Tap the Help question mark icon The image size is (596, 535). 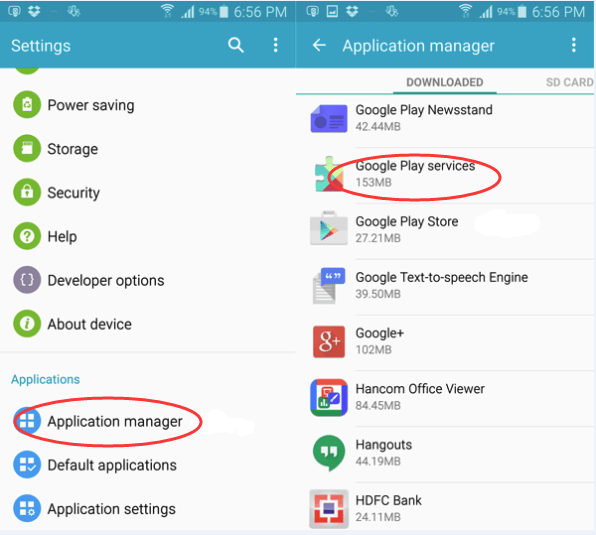tap(27, 236)
